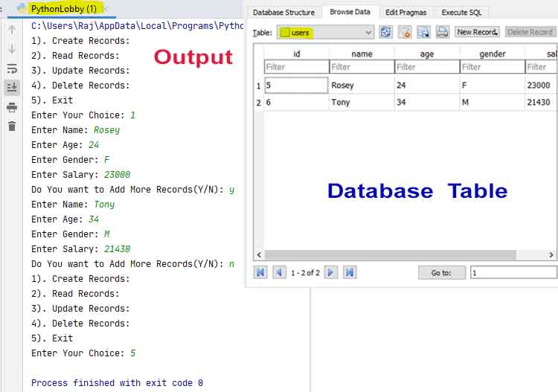The image size is (558, 392).
Task: Focus the salary column Filter field
Action: coord(542,67)
